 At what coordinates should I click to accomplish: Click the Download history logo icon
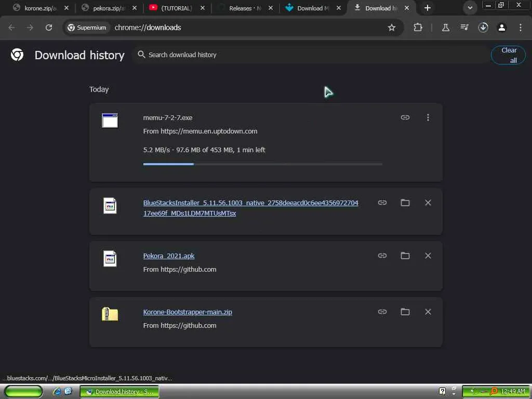click(x=17, y=55)
